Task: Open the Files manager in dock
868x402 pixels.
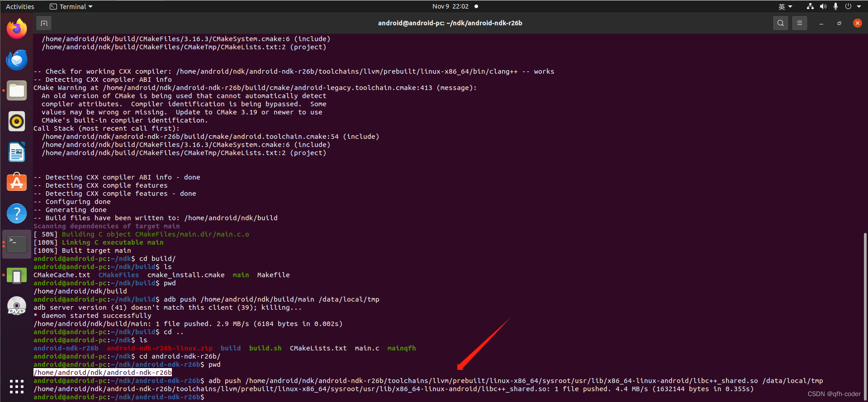Action: pyautogui.click(x=17, y=90)
